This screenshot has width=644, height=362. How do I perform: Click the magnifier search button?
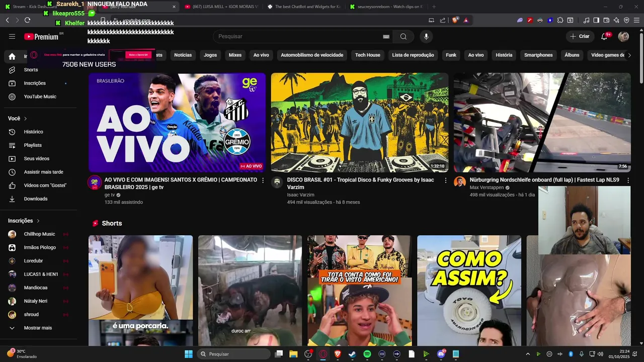click(403, 36)
